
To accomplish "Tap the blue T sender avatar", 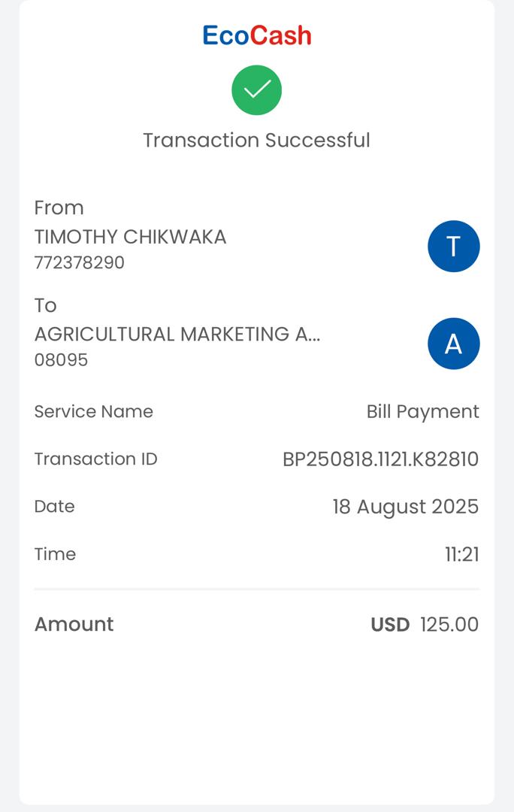I will [x=453, y=246].
